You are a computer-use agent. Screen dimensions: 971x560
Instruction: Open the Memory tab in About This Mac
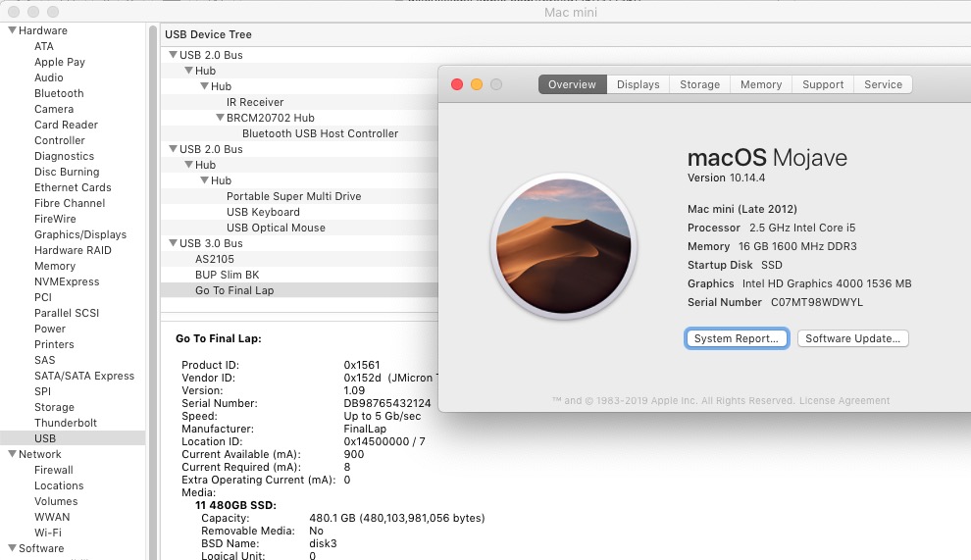[x=761, y=84]
